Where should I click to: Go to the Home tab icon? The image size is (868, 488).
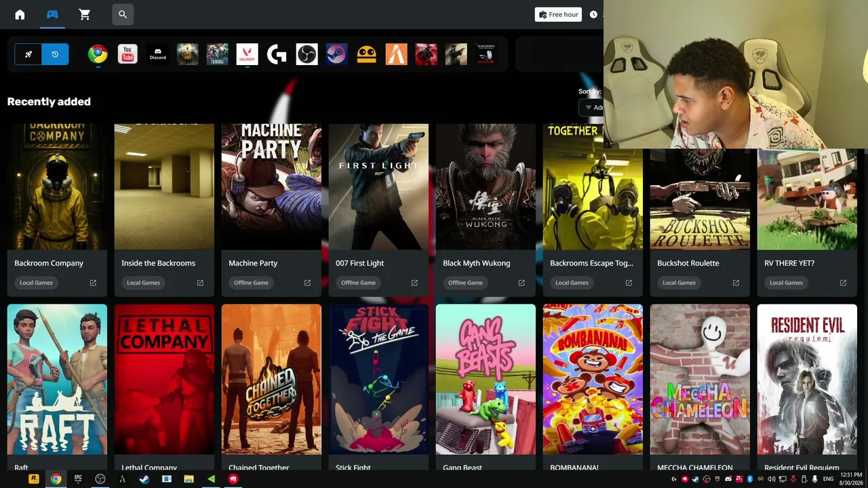[20, 14]
